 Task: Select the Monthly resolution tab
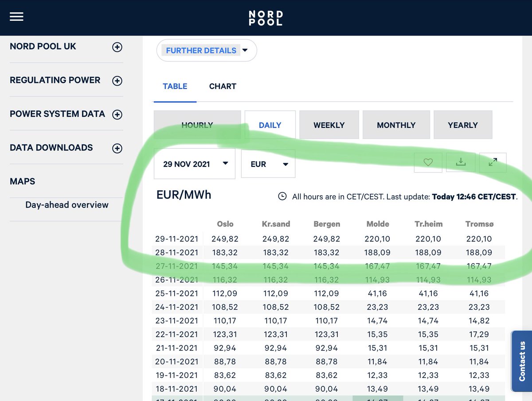click(x=396, y=125)
